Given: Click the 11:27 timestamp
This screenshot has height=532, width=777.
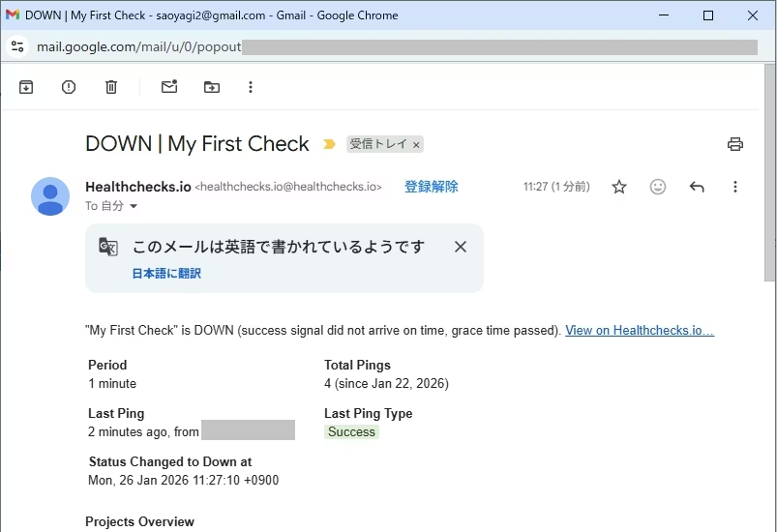Looking at the screenshot, I should pos(556,187).
